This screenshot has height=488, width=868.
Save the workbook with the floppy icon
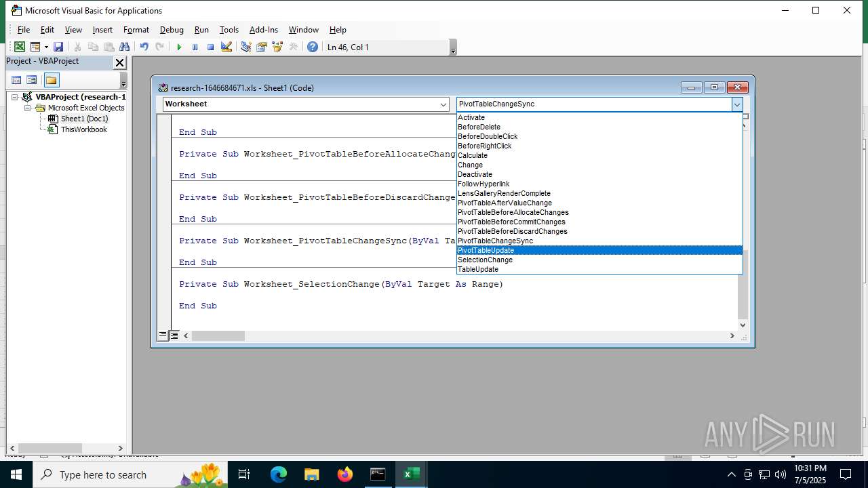[x=58, y=47]
